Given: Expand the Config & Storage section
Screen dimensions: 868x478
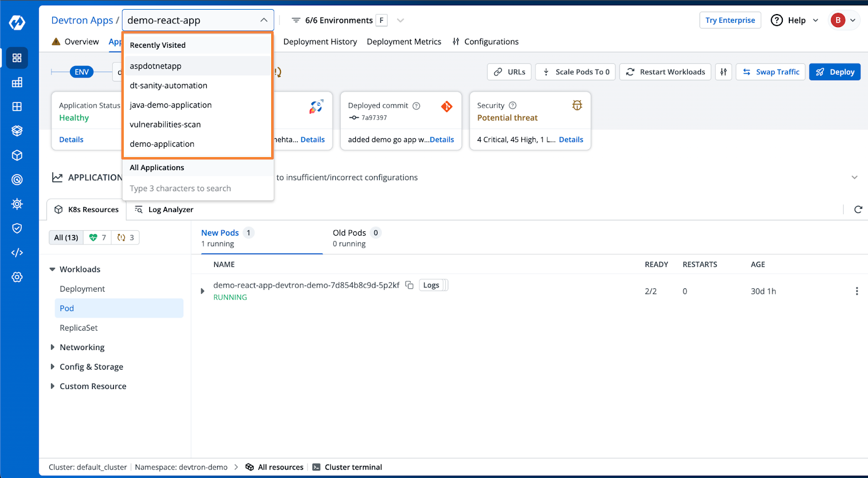Looking at the screenshot, I should tap(53, 367).
